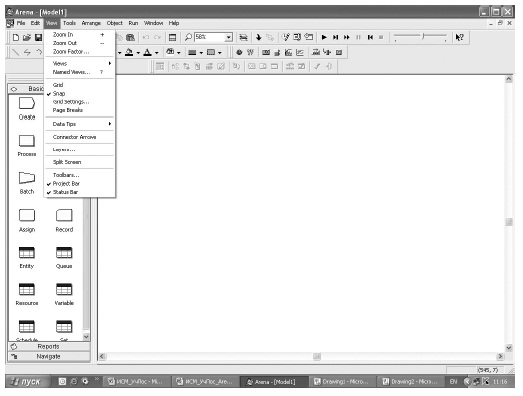Image resolution: width=523 pixels, height=396 pixels.
Task: Collapse the Basic Process panel header
Action: 26,89
